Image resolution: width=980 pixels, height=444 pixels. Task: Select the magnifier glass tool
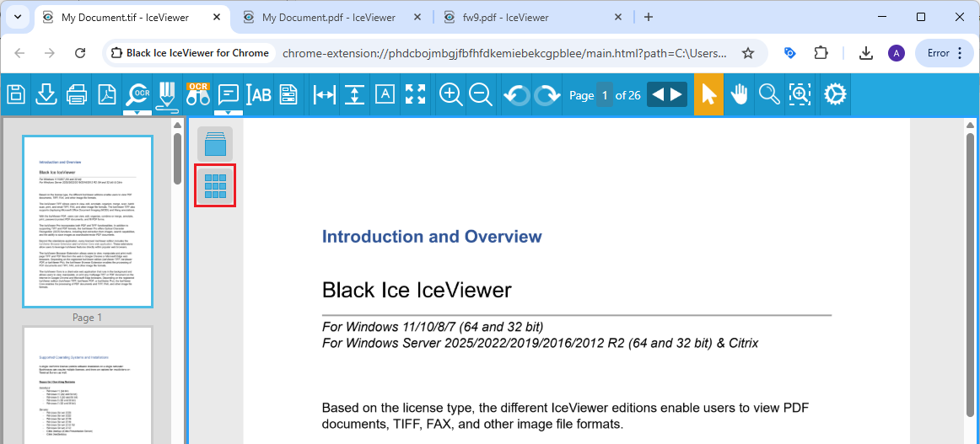(769, 95)
